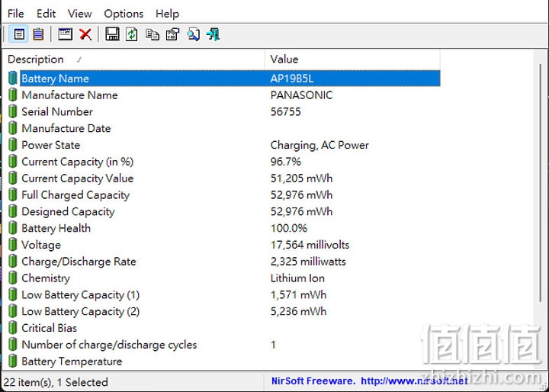Select the Voltage row
The image size is (549, 392).
[224, 245]
